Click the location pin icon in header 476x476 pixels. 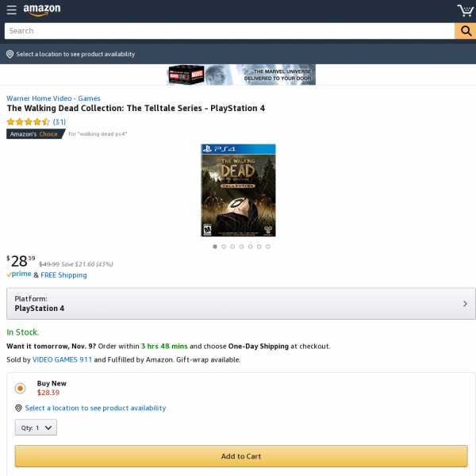(x=10, y=54)
